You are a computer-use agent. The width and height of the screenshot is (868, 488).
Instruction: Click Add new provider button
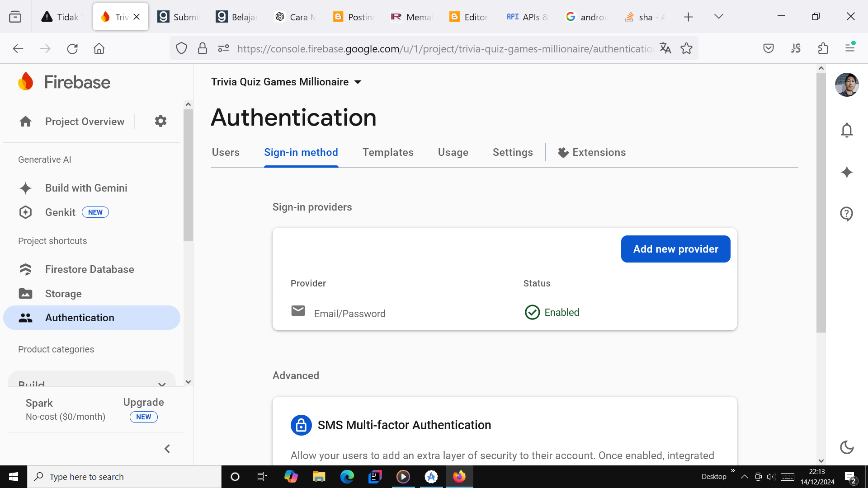point(675,249)
